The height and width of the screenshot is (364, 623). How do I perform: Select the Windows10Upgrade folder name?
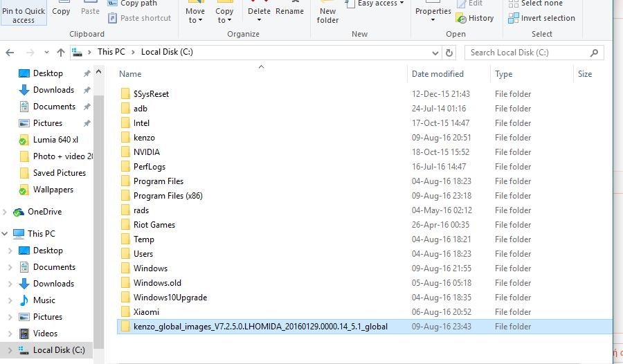pos(170,298)
